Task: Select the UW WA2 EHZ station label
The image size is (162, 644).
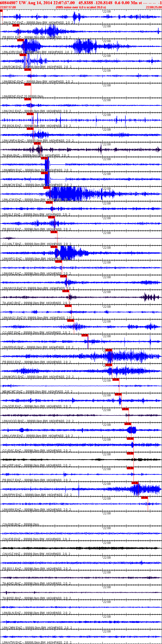Action: (37, 273)
